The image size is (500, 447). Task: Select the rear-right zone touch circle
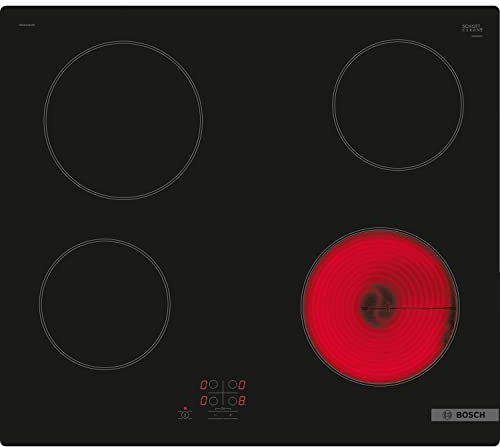pyautogui.click(x=232, y=384)
